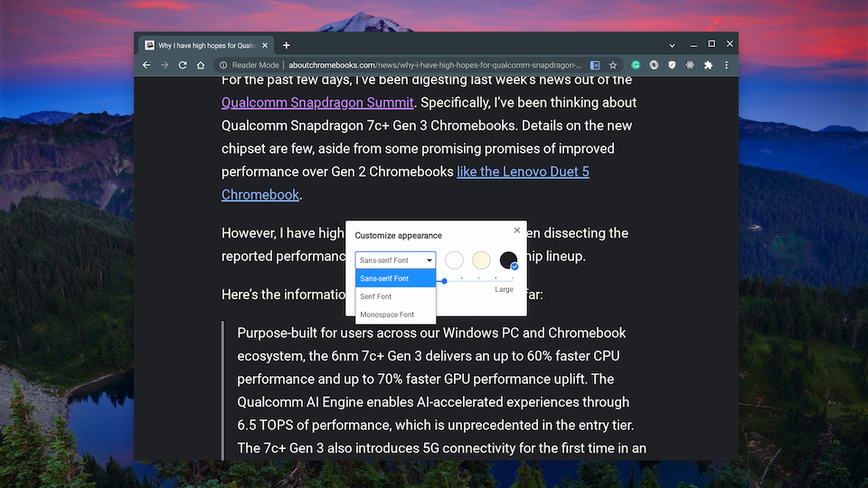The height and width of the screenshot is (488, 868).
Task: Open the tab search chevron
Action: click(x=672, y=45)
